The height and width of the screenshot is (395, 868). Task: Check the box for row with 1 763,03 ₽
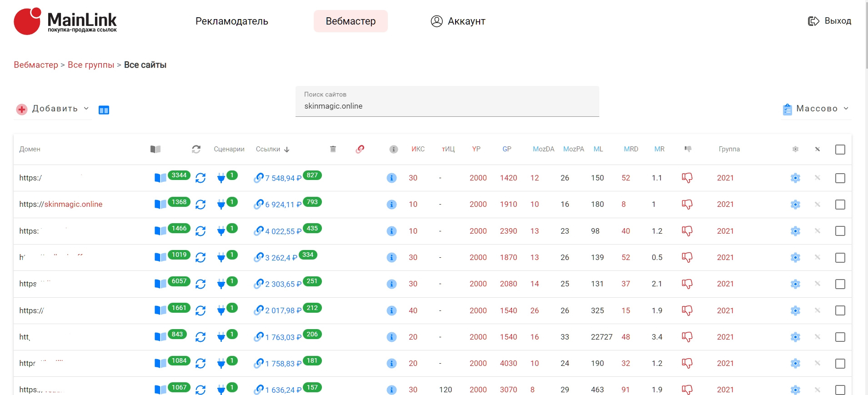tap(840, 337)
